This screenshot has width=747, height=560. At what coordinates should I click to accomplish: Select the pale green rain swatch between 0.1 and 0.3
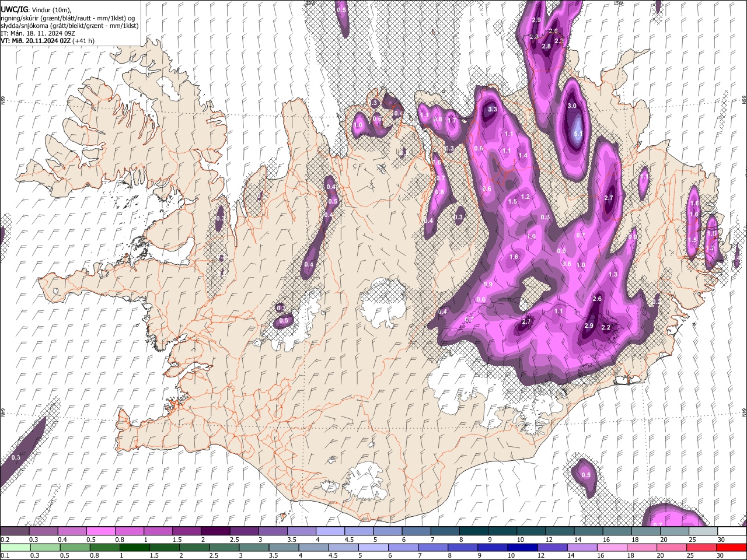pyautogui.click(x=15, y=548)
